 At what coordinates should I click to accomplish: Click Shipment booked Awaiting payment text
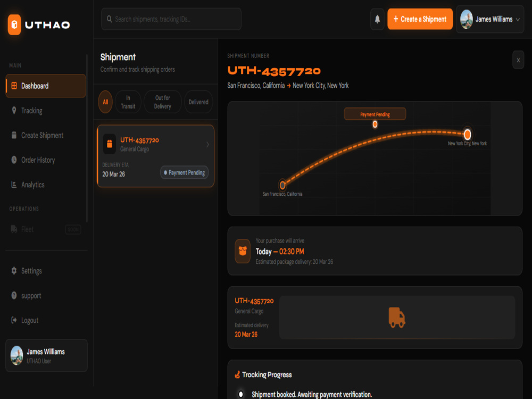312,395
